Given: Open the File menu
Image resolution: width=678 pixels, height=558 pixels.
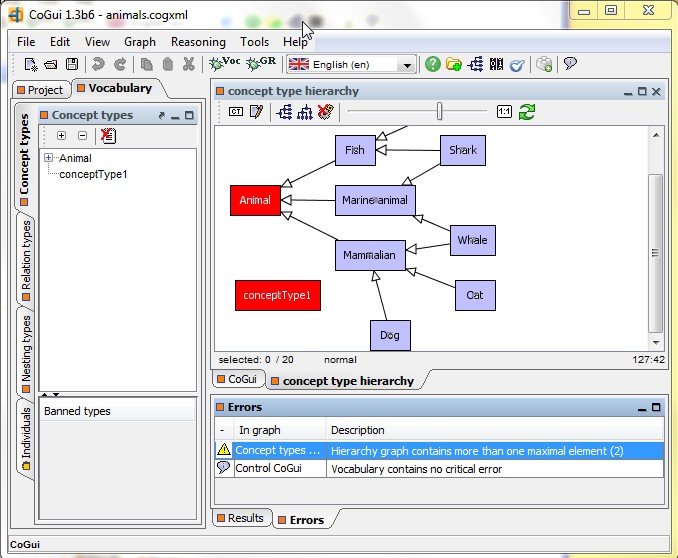Looking at the screenshot, I should click(x=26, y=42).
